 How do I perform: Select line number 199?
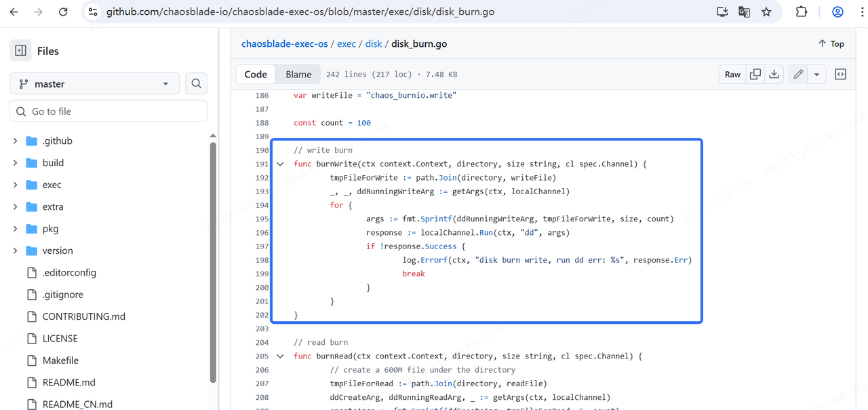(262, 274)
